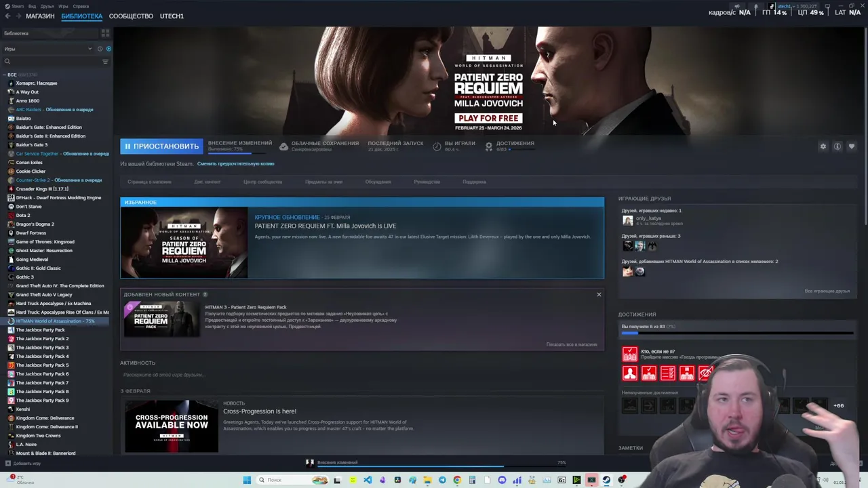Open the Patient Zero Requiem Pack thumbnail

pos(161,320)
